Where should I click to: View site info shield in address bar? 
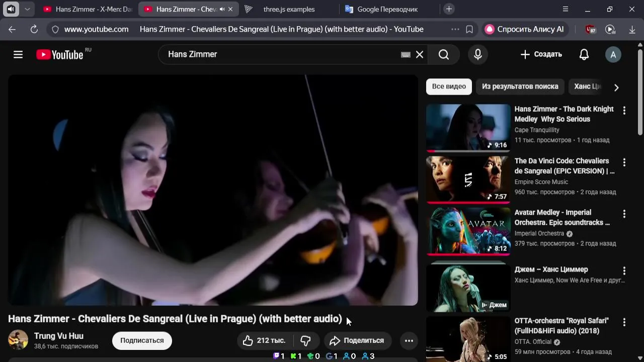click(x=55, y=29)
